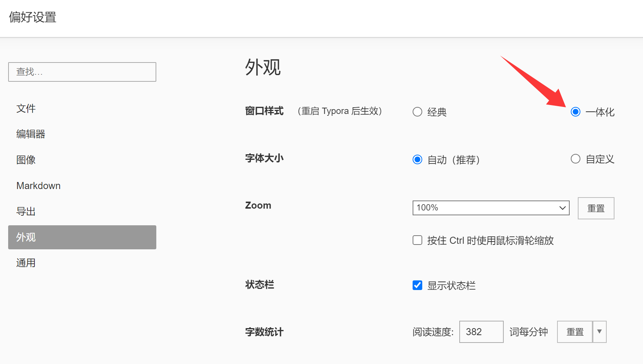The width and height of the screenshot is (643, 364).
Task: Enable Ctrl mouse wheel zoom checkbox
Action: click(417, 240)
